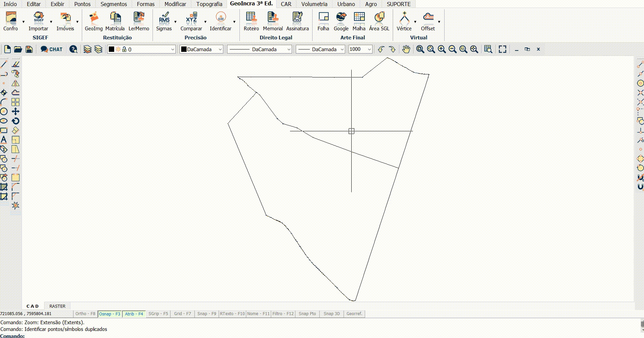This screenshot has width=644, height=338.
Task: Switch to the RASTER tab
Action: [57, 306]
